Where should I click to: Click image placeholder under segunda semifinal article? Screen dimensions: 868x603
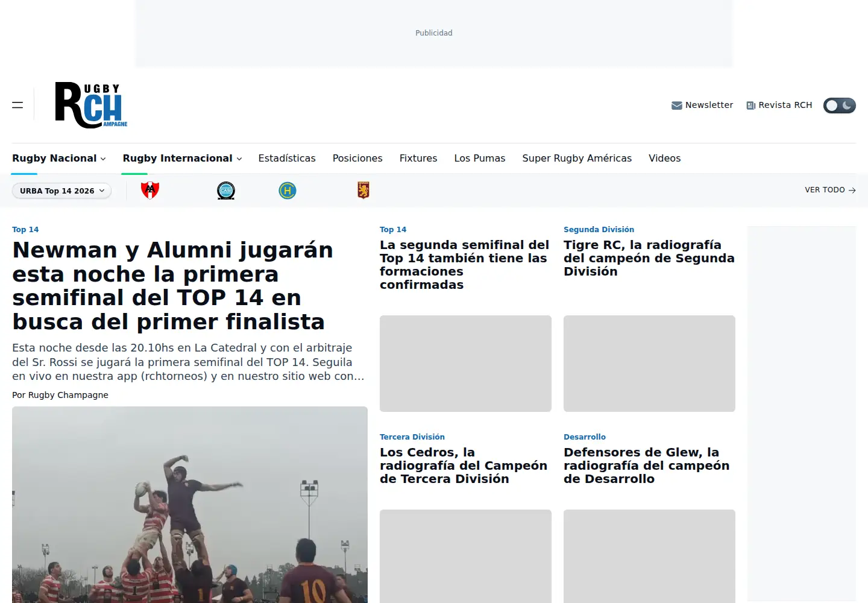coord(465,364)
